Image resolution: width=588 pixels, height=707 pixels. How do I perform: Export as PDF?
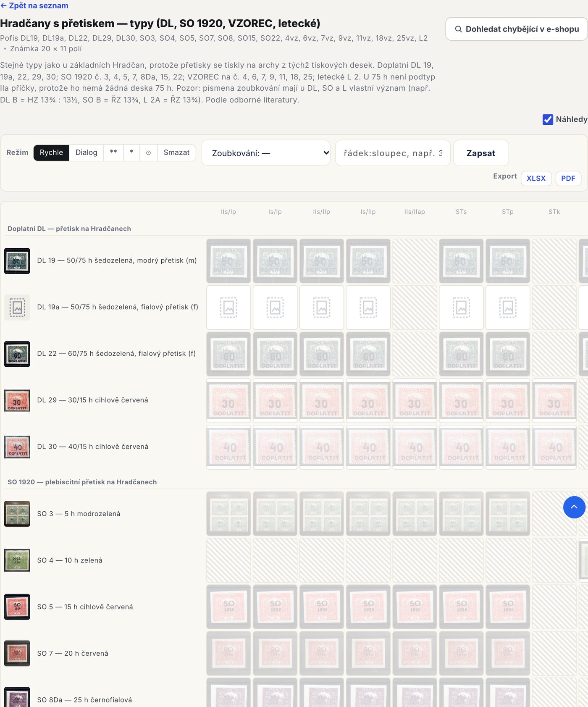click(x=568, y=179)
